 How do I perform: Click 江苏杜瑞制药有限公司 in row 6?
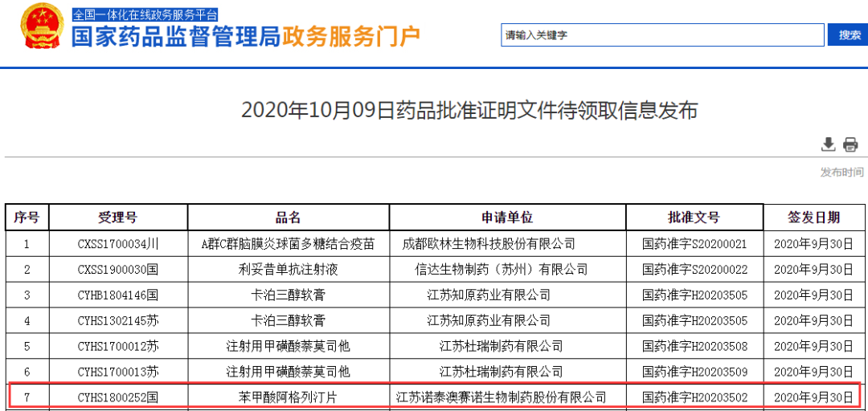click(x=501, y=372)
